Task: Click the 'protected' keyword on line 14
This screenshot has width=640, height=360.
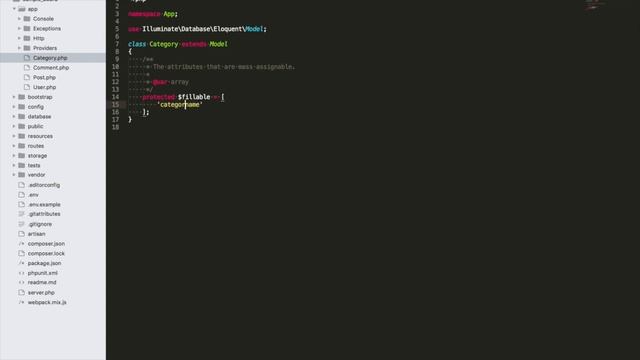Action: (158, 97)
